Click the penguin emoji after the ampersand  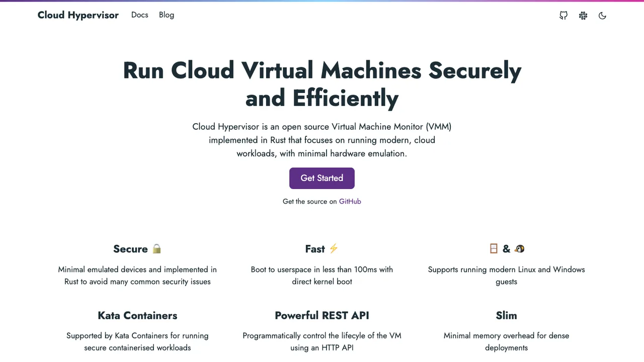coord(519,249)
